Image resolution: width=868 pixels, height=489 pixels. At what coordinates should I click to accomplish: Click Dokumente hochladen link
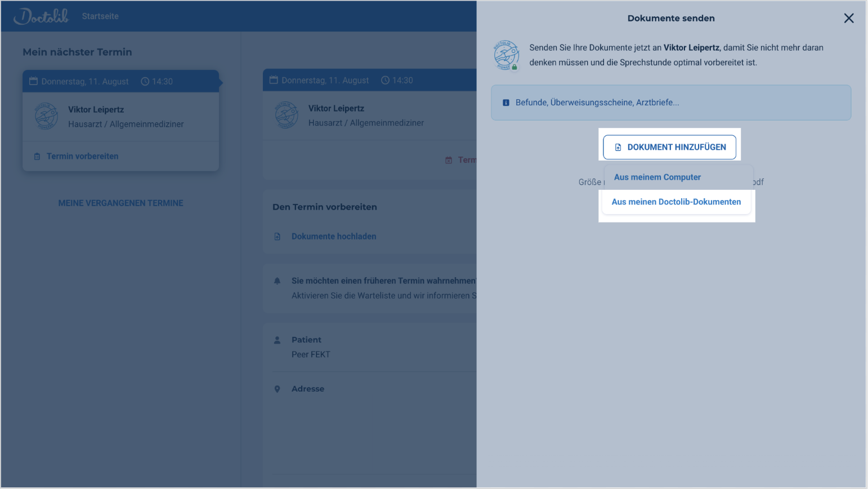(x=333, y=237)
